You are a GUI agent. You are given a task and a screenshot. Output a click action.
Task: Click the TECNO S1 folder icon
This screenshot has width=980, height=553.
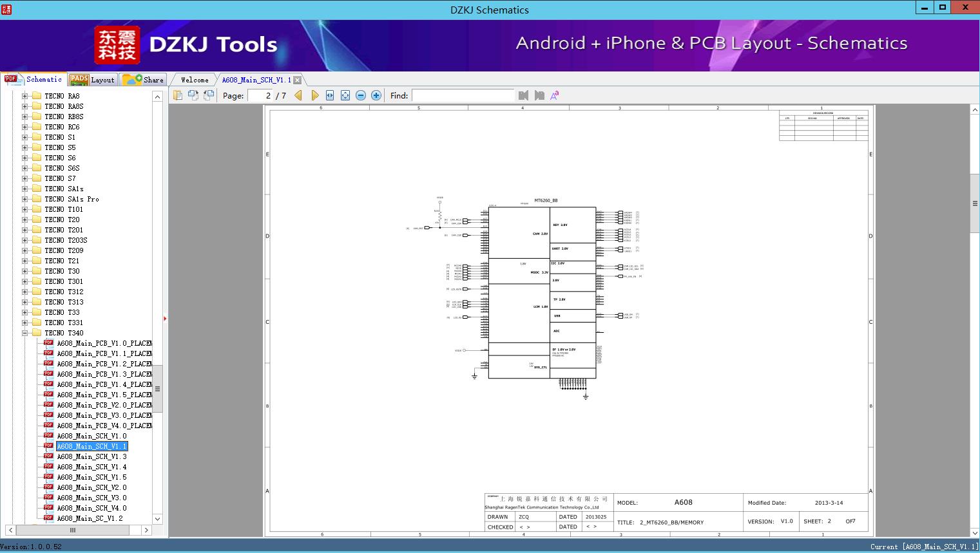36,137
